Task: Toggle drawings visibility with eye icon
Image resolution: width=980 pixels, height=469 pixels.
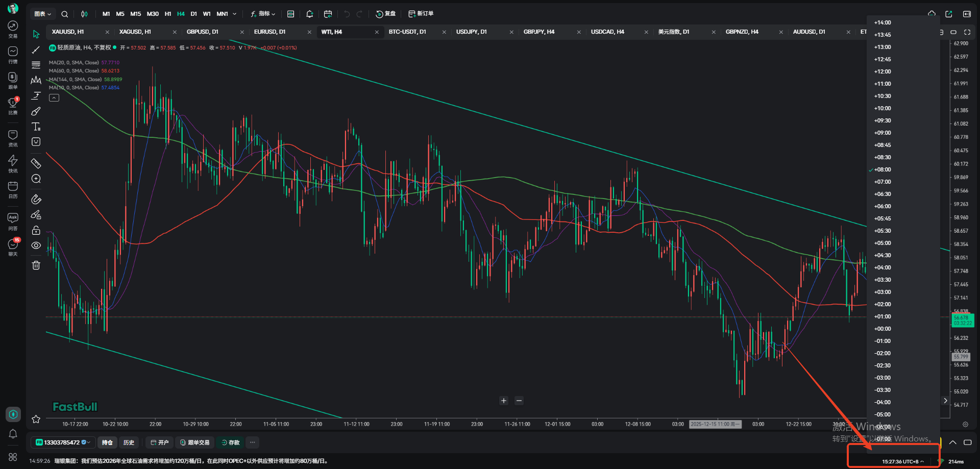Action: point(36,245)
